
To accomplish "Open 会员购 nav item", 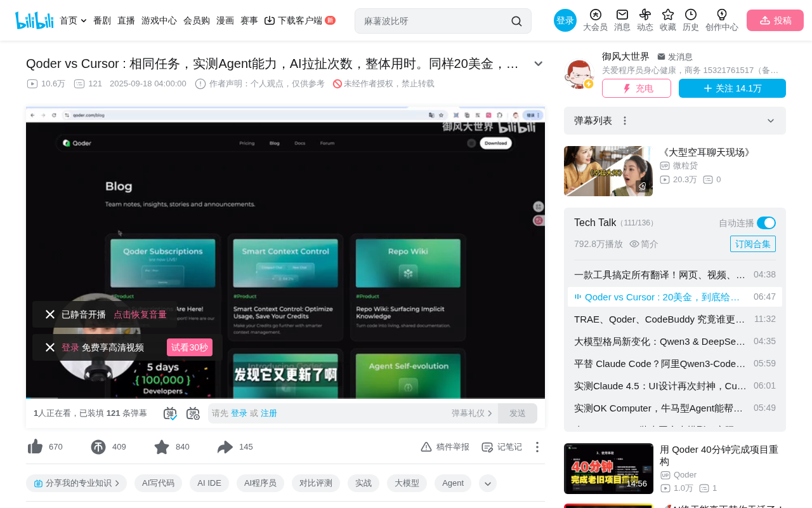I will (197, 20).
